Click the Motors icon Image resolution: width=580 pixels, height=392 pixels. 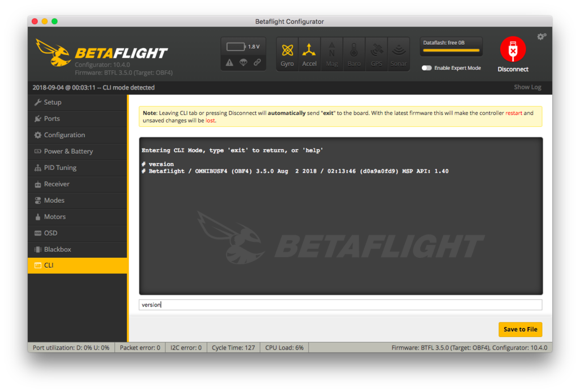38,217
